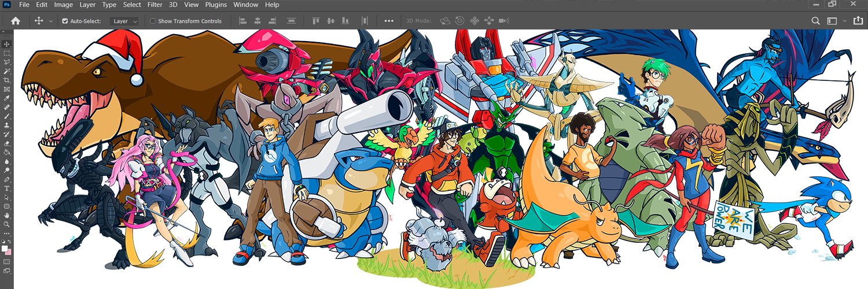
Task: Toggle Quick Mask mode
Action: (x=7, y=262)
